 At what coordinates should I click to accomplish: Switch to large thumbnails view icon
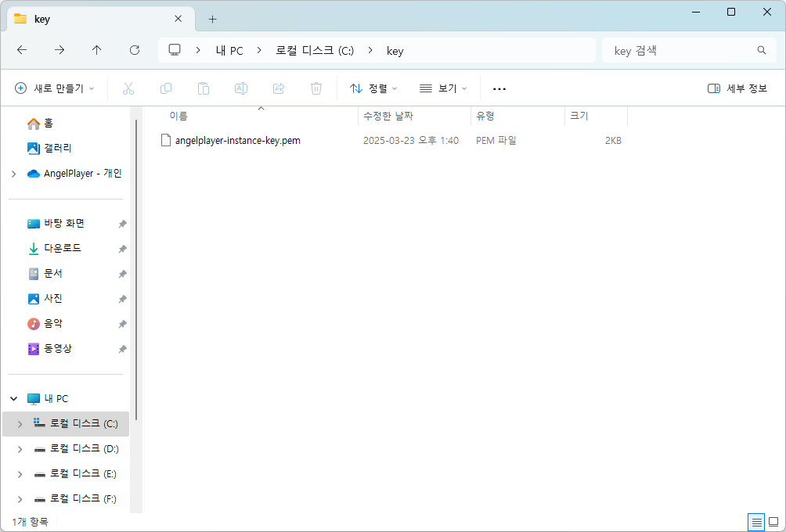(x=774, y=523)
